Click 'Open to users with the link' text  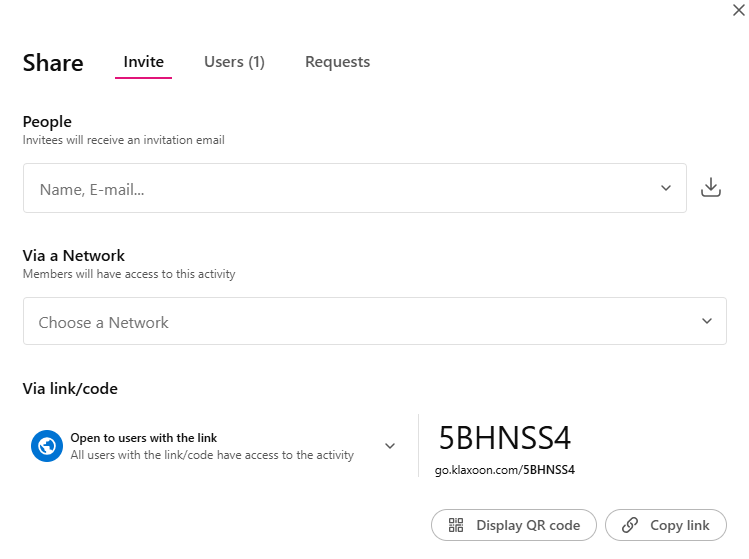[x=143, y=438]
